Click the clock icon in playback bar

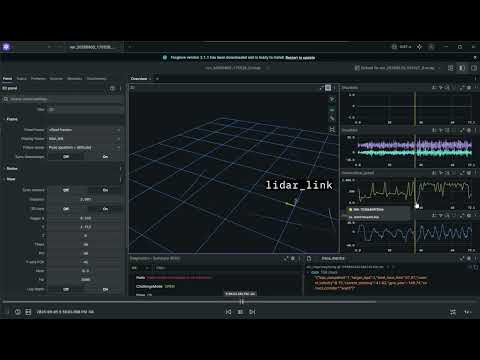point(18,312)
